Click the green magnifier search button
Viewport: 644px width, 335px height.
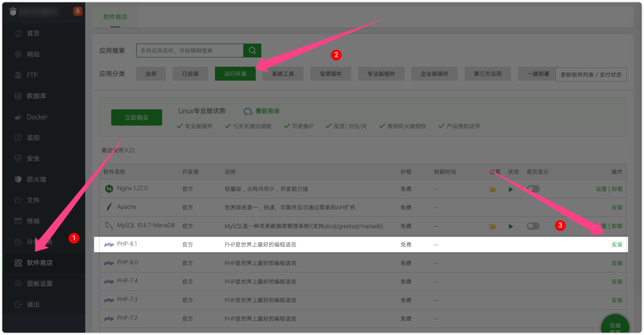coord(252,51)
